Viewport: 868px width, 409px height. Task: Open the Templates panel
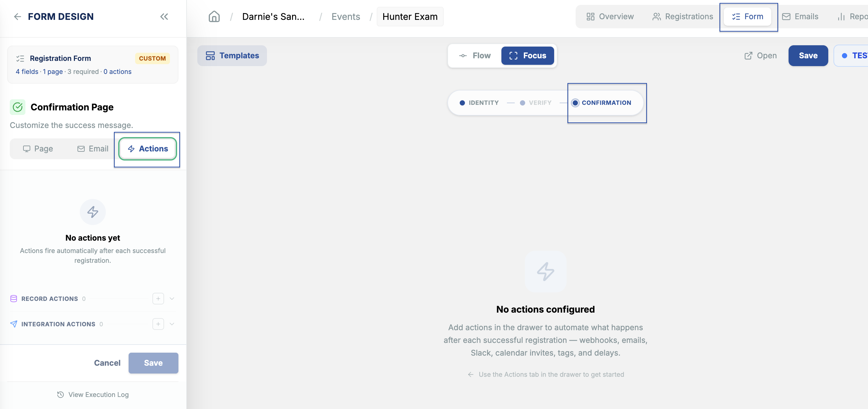click(x=232, y=56)
